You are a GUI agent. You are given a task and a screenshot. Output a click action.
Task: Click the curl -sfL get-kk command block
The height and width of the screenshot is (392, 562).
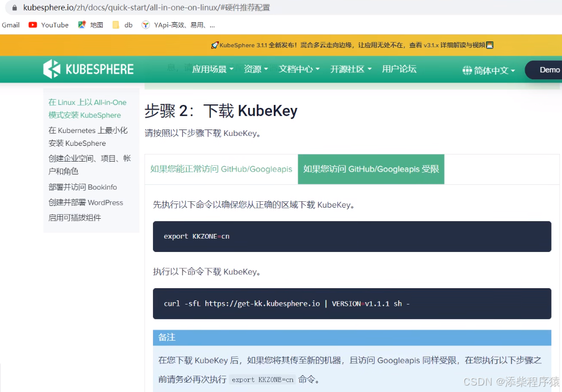coord(352,303)
